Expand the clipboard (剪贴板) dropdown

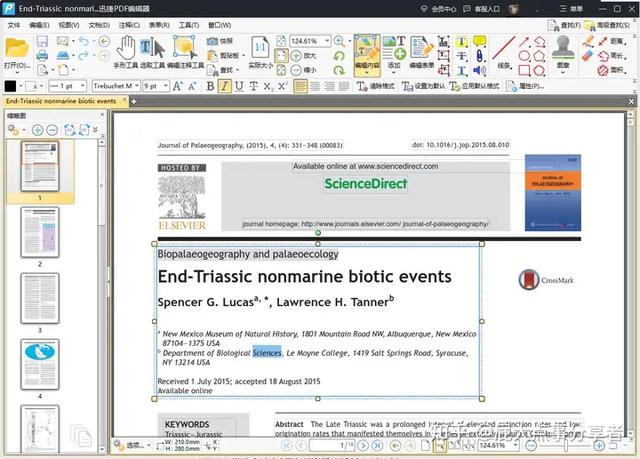[244, 55]
